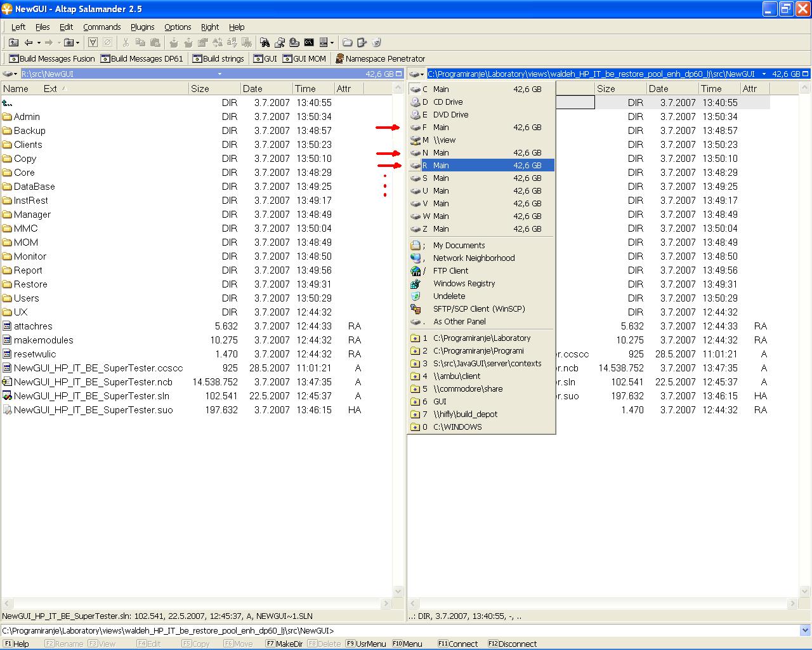The height and width of the screenshot is (650, 812).
Task: Run Build strings user command
Action: [218, 58]
